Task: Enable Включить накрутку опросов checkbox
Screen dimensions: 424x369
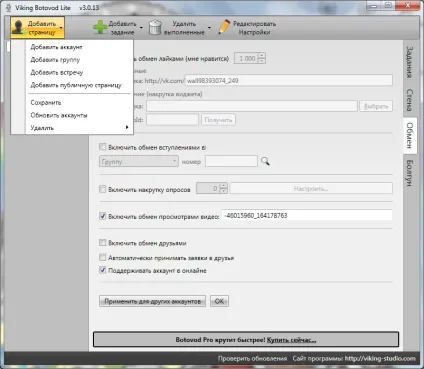Action: (103, 189)
